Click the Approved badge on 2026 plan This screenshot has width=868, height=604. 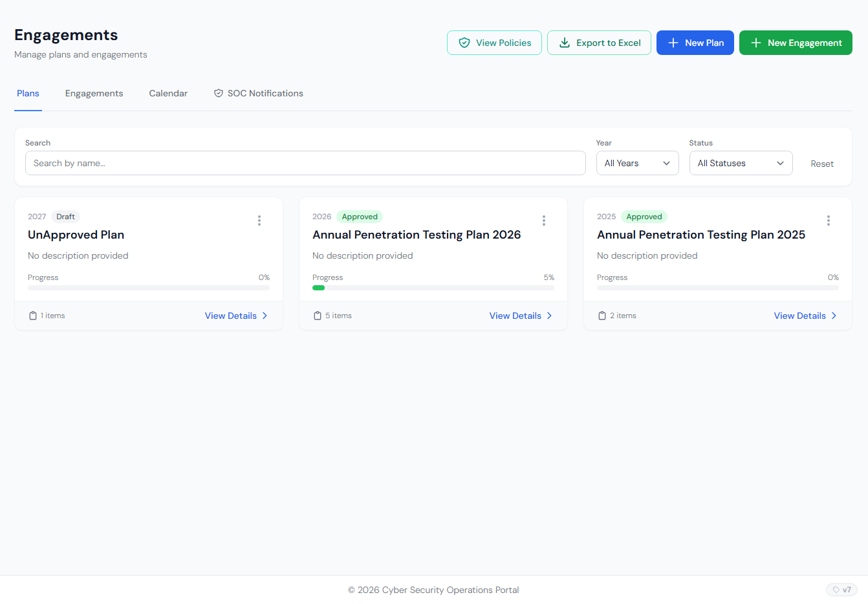click(x=360, y=217)
